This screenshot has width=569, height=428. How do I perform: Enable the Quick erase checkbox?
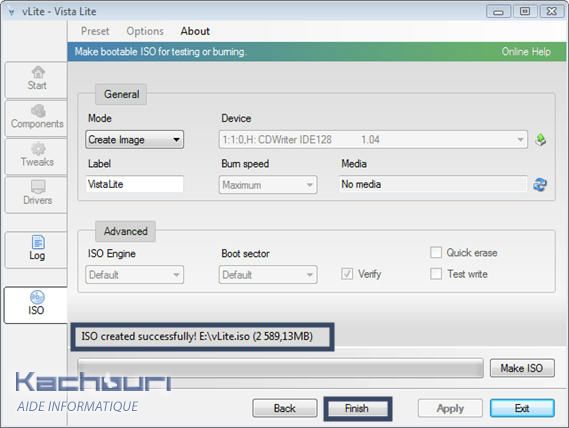tap(436, 252)
